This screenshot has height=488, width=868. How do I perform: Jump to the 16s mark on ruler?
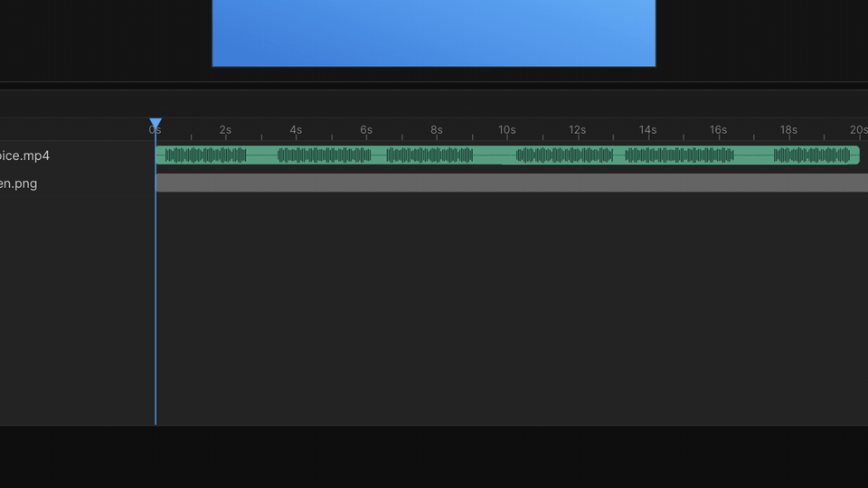coord(718,130)
